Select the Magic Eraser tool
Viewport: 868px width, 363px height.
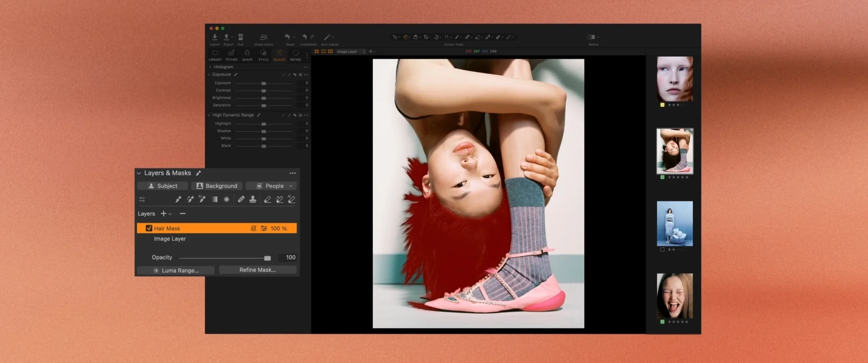point(279,199)
